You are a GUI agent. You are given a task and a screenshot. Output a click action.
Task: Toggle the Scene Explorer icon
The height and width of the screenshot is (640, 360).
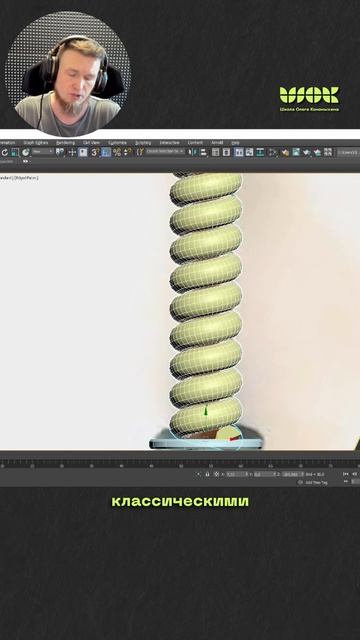(x=215, y=152)
